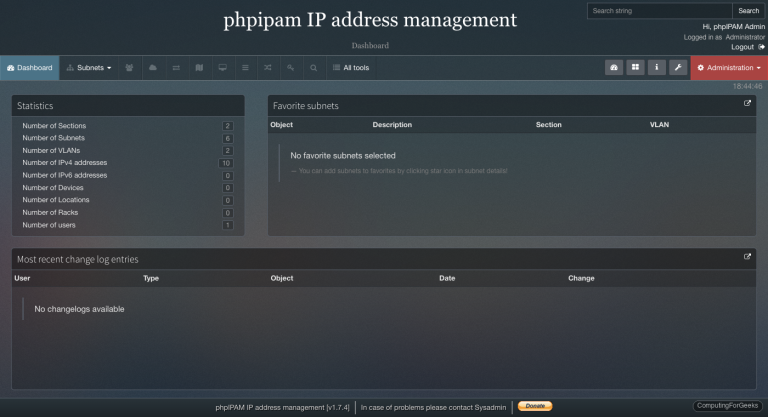The image size is (768, 417).
Task: Click Number of Locations statistic
Action: pyautogui.click(x=56, y=200)
